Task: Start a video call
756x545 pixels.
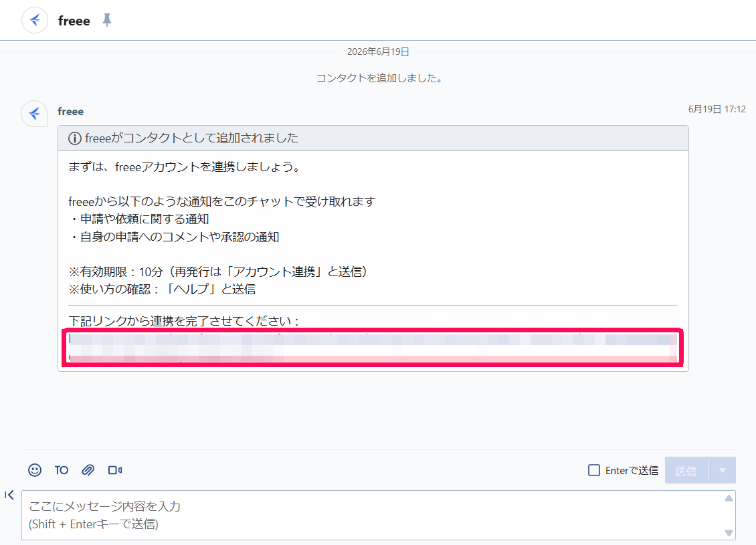Action: point(115,470)
